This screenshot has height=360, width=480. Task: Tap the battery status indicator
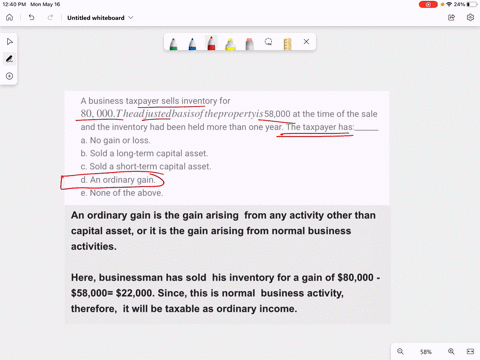pos(472,4)
